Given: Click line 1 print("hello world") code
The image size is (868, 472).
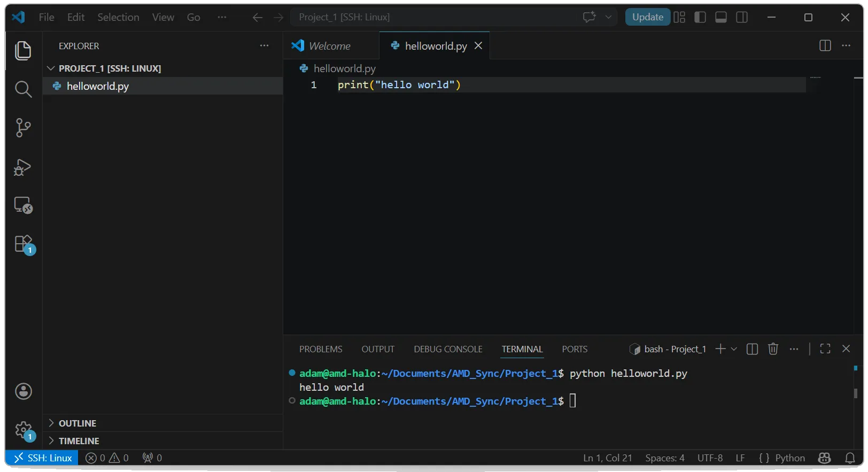Looking at the screenshot, I should click(x=399, y=85).
